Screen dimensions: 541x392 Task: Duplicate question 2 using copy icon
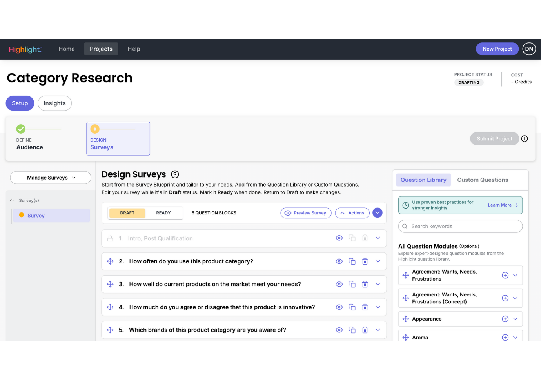click(x=352, y=261)
